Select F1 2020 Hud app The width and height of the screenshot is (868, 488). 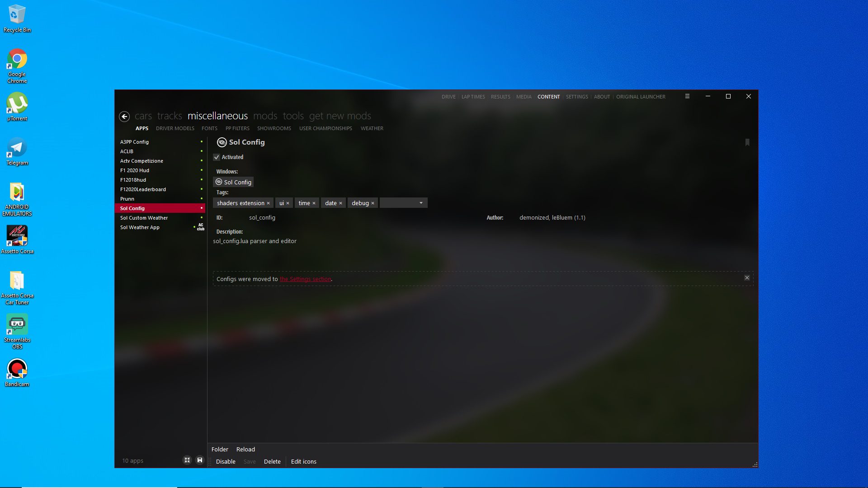pos(160,170)
